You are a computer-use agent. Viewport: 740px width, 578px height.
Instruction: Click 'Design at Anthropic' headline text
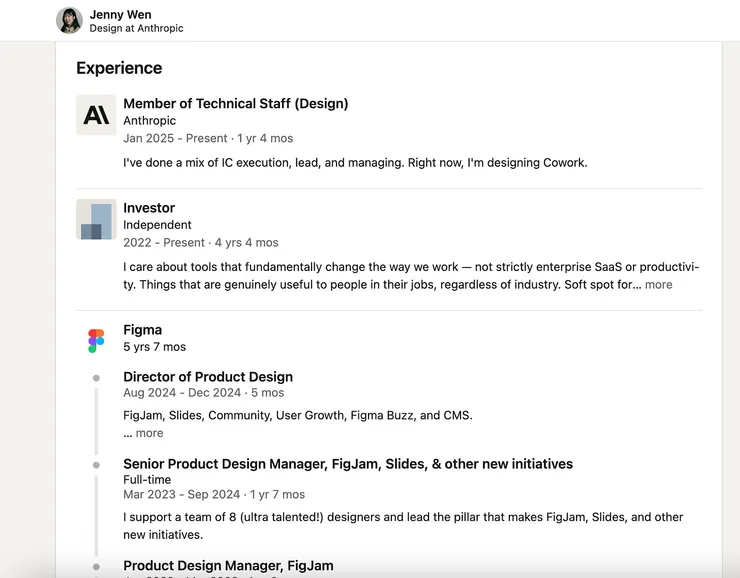(136, 29)
